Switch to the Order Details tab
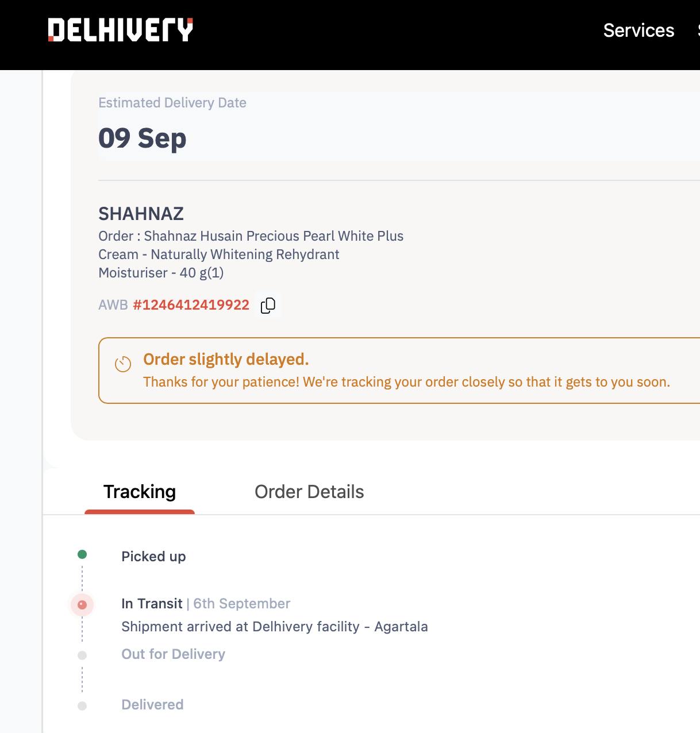The image size is (700, 733). (309, 492)
